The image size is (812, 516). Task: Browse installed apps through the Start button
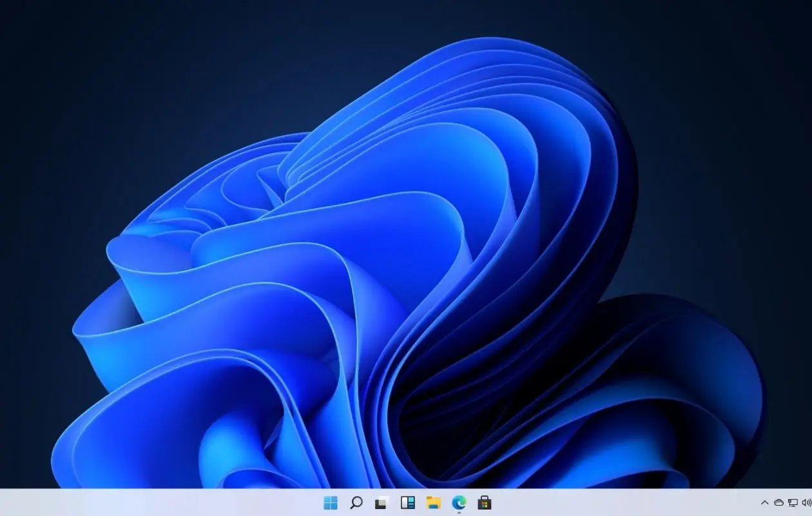coord(331,503)
